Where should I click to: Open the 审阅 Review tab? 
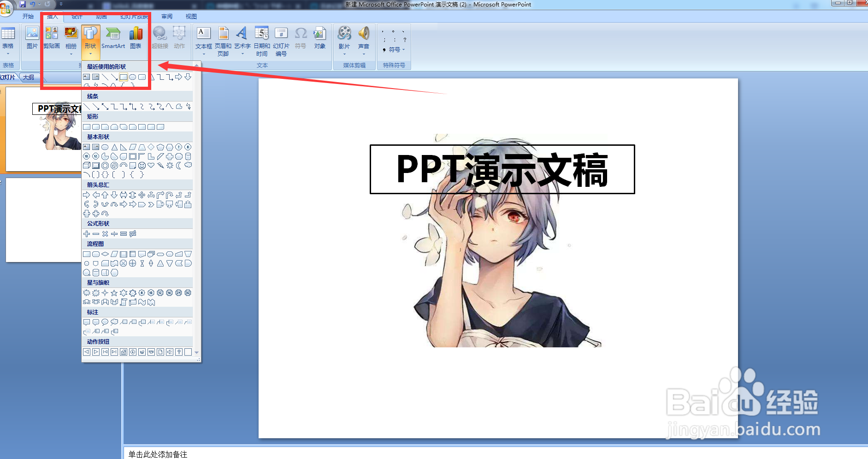[167, 17]
